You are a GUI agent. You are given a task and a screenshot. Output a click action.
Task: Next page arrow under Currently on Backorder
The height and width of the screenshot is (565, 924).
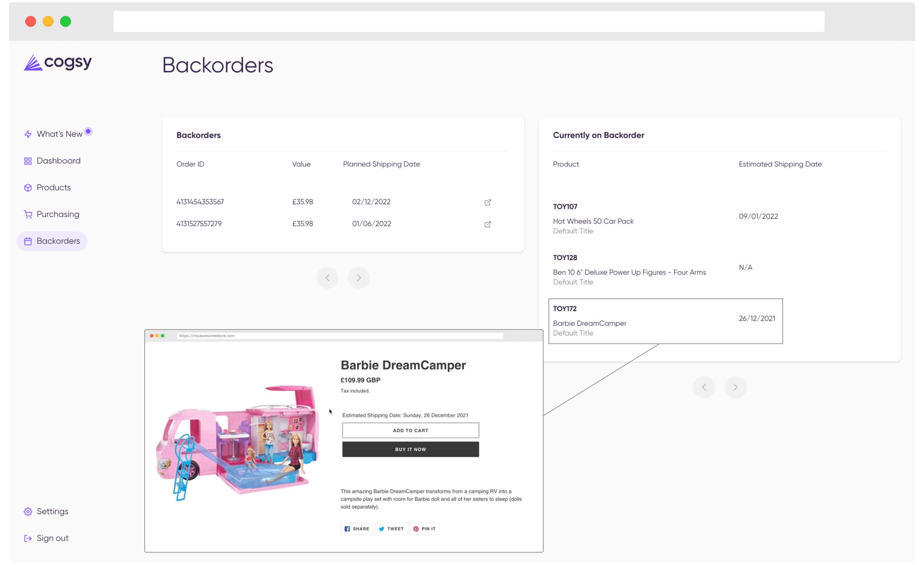735,387
